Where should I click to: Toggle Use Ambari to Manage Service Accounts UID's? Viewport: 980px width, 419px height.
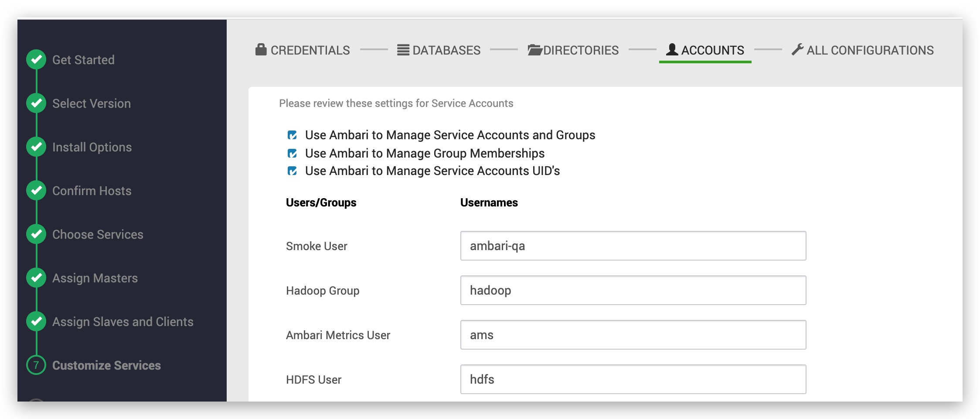tap(292, 171)
